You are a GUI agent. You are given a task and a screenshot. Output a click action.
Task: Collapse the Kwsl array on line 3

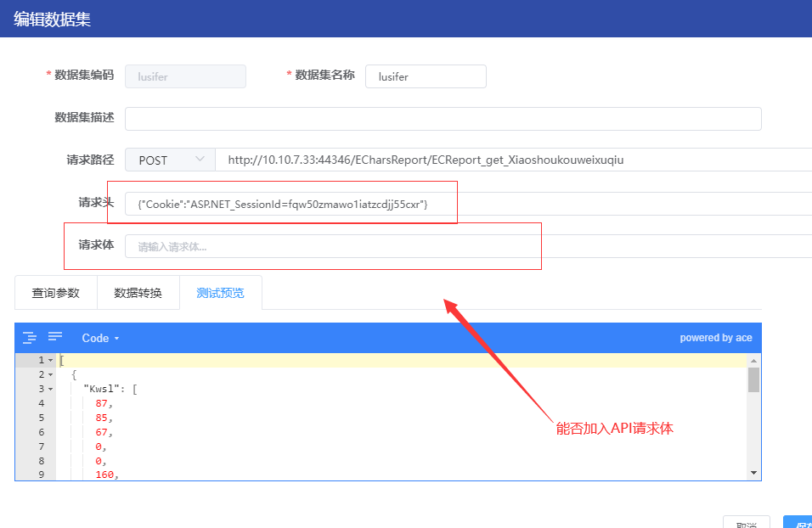[x=51, y=390]
